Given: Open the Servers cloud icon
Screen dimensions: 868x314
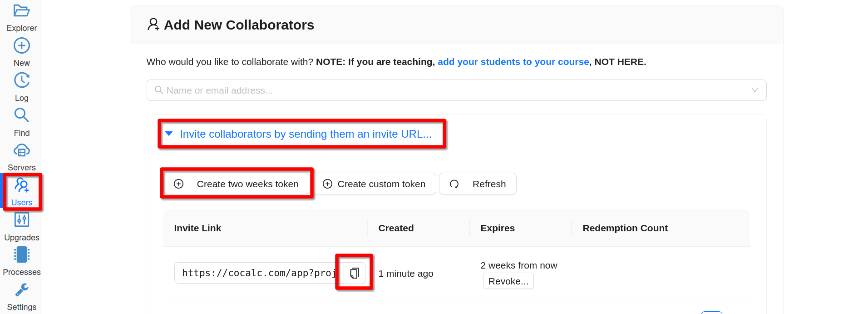Looking at the screenshot, I should [x=21, y=150].
